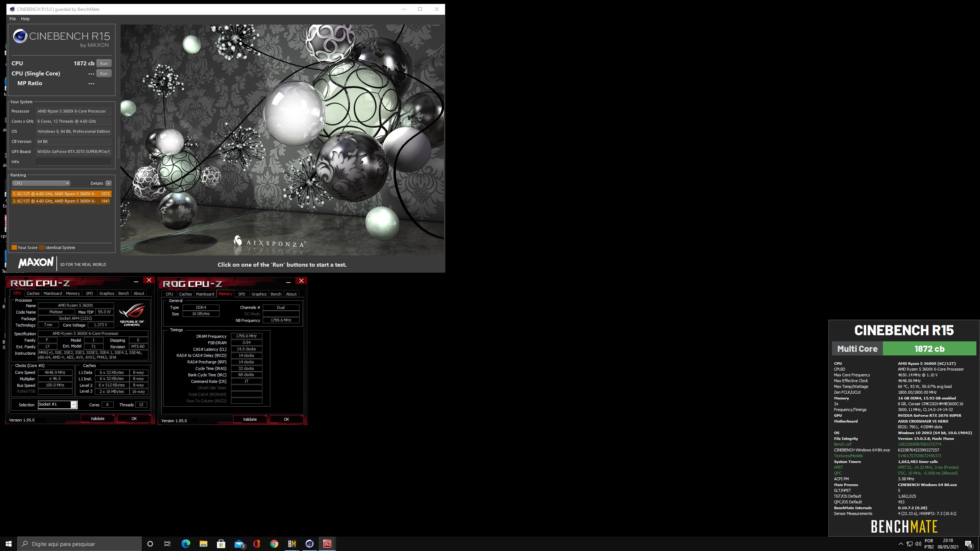Open Task View from the taskbar
The height and width of the screenshot is (551, 980).
pyautogui.click(x=167, y=544)
